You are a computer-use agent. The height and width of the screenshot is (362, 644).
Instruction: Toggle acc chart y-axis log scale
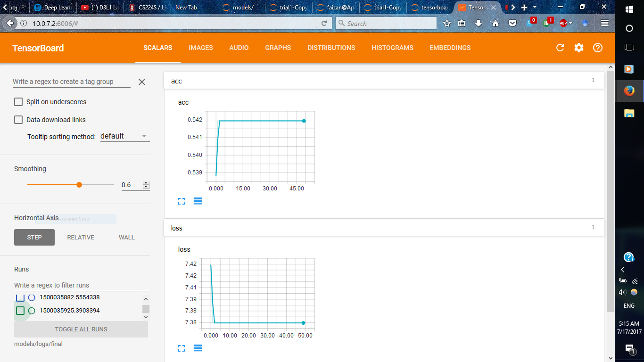[x=198, y=201]
